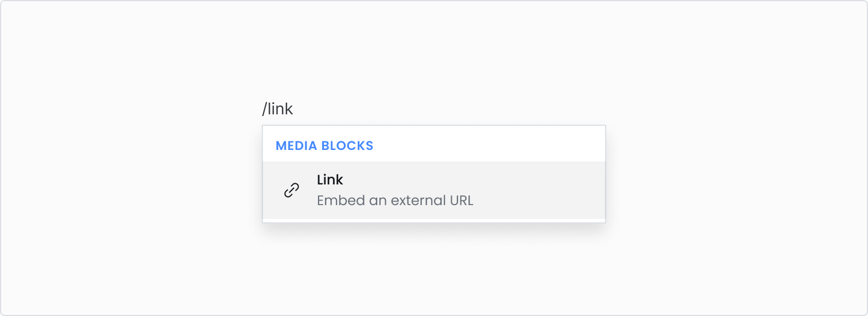The image size is (868, 316).
Task: Click empty editor area below the popup
Action: click(x=434, y=270)
